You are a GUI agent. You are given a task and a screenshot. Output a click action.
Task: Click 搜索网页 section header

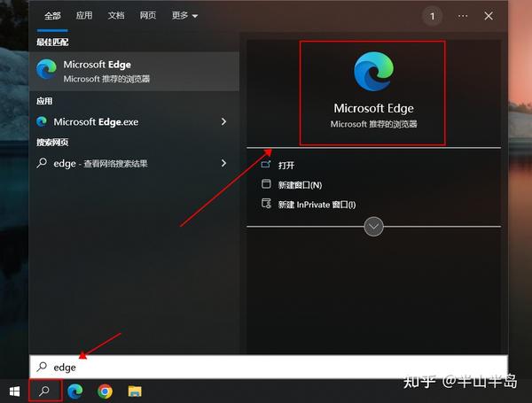52,143
